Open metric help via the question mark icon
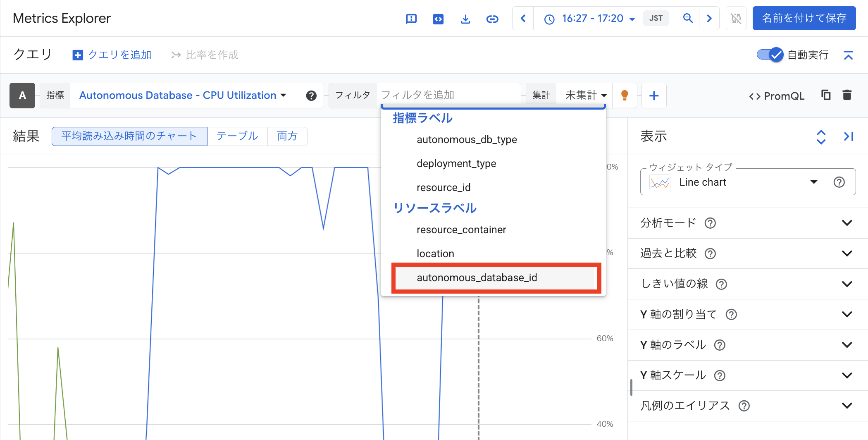Screen dimensions: 868x440 tap(311, 96)
